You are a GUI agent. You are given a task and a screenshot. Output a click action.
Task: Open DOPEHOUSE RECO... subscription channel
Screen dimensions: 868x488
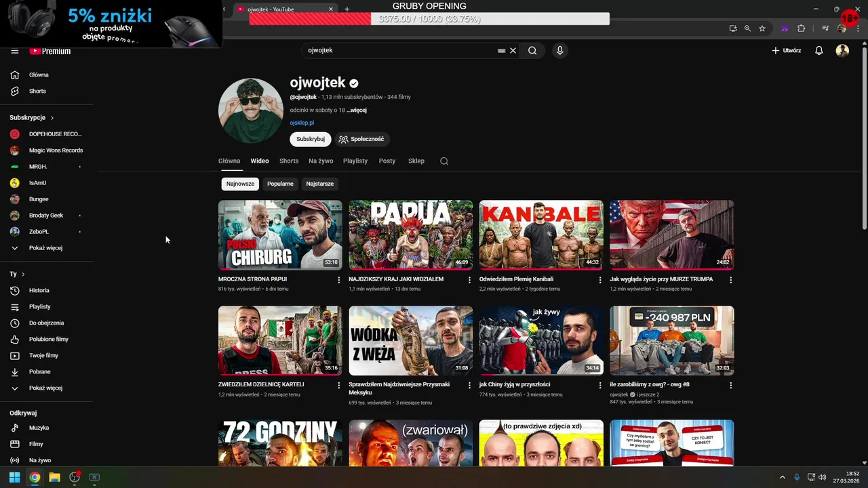(46, 134)
